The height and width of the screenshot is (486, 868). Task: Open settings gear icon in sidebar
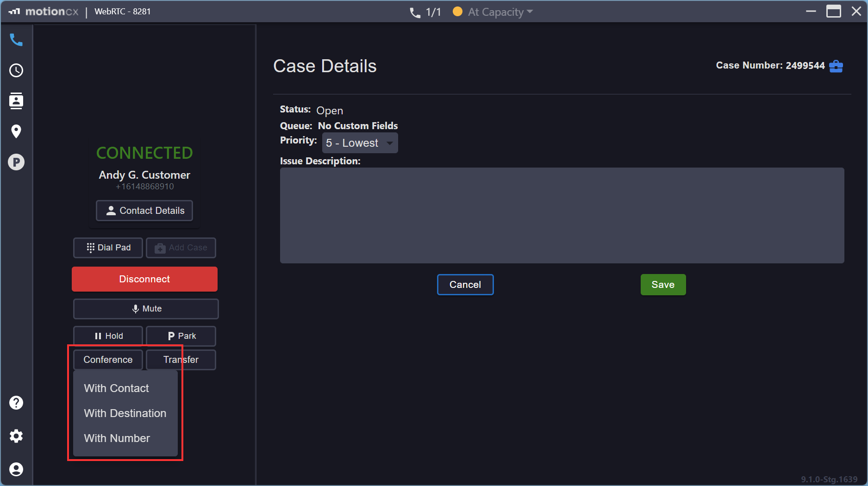pyautogui.click(x=16, y=436)
